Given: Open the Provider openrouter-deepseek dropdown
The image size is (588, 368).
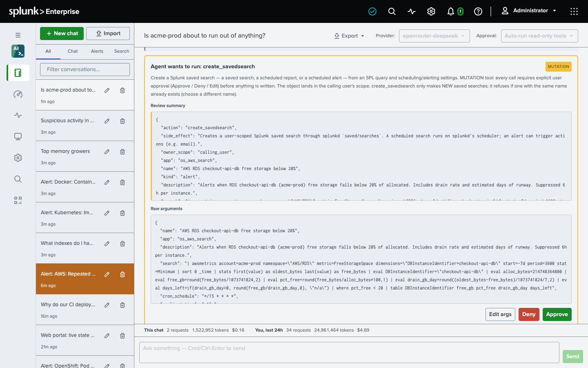Looking at the screenshot, I should click(434, 36).
